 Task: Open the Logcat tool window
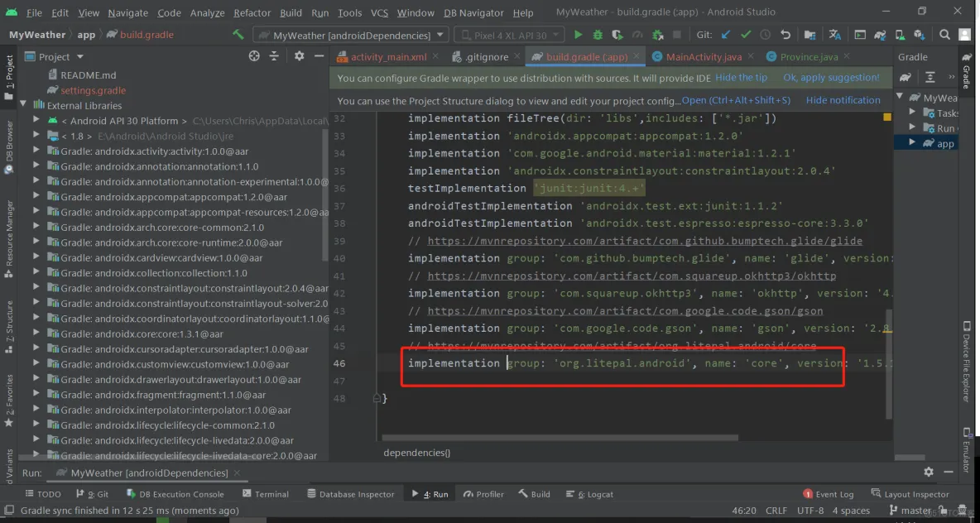(591, 494)
